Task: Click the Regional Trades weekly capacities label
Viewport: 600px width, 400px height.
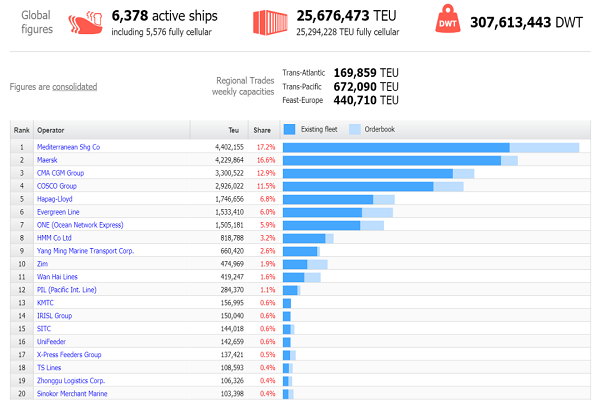Action: [x=243, y=86]
